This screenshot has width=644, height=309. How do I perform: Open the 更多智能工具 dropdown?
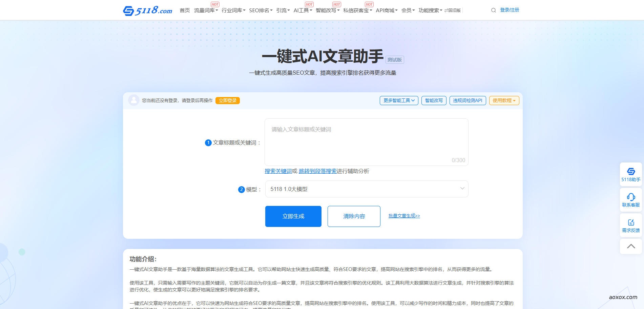coord(399,100)
